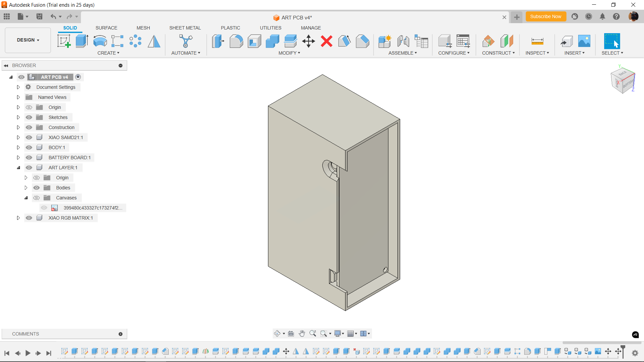Select the Create Sketch tool
This screenshot has height=362, width=644.
[x=64, y=41]
